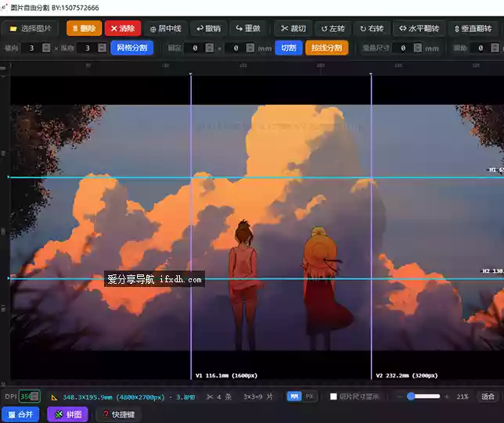Adjust the 纵向 value stepper arrows
504x423 pixels.
click(103, 48)
